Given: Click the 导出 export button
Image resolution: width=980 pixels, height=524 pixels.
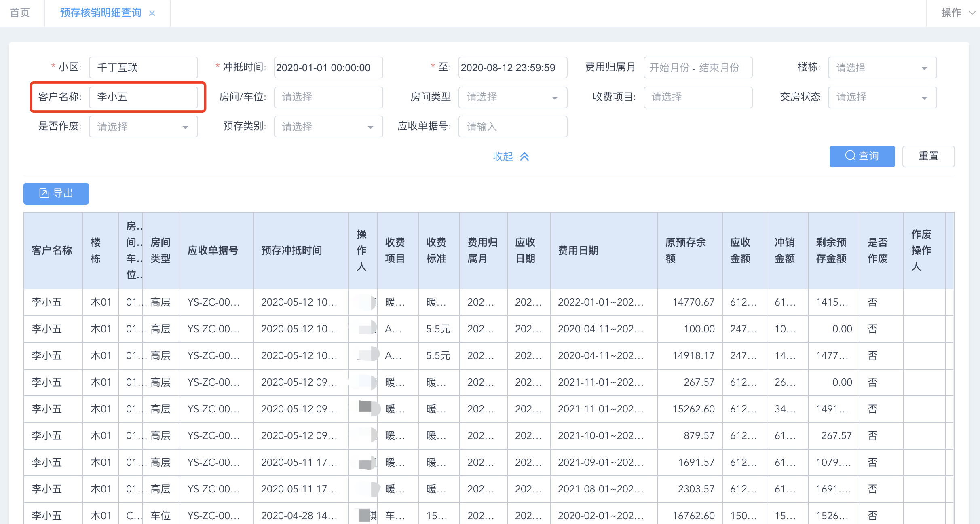Looking at the screenshot, I should click(x=56, y=193).
